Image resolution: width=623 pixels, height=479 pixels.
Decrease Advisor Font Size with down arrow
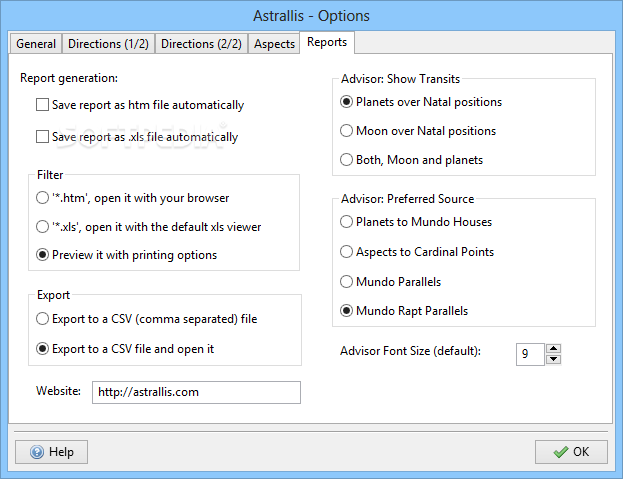(553, 359)
